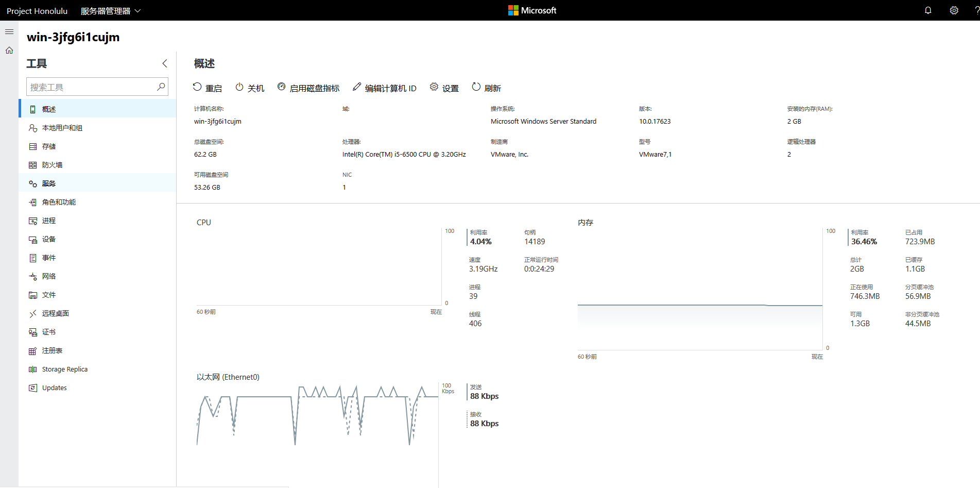The height and width of the screenshot is (488, 980).
Task: Open the notifications bell
Action: [928, 10]
